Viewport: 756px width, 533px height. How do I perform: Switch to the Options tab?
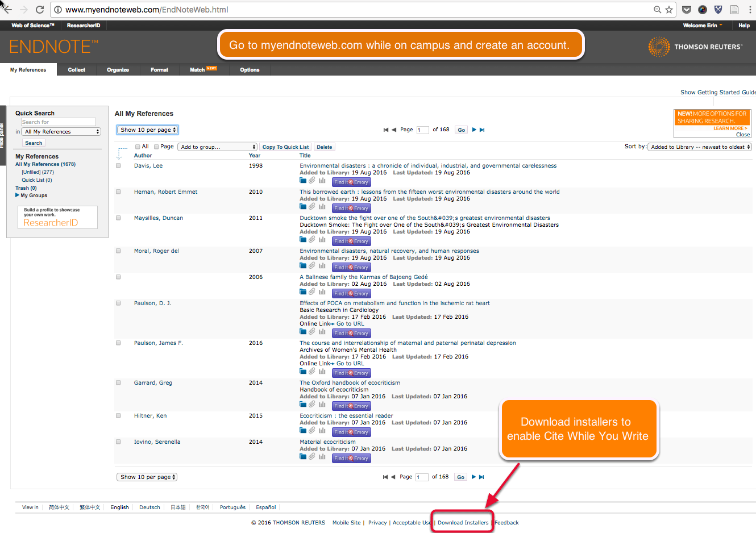(x=250, y=70)
